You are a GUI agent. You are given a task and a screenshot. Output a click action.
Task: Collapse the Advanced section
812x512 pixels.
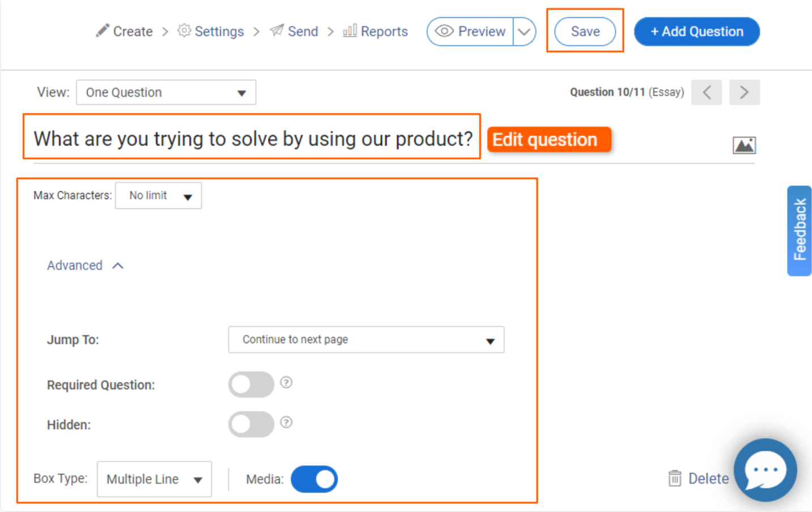pyautogui.click(x=85, y=266)
